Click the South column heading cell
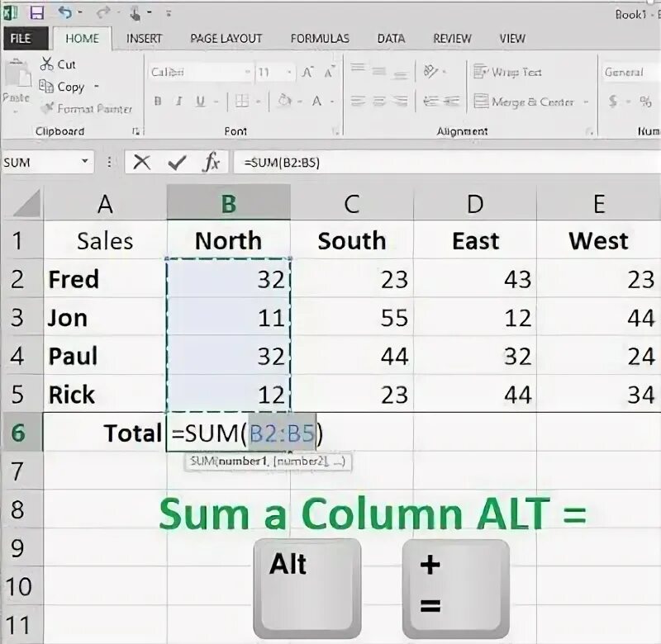This screenshot has width=661, height=644. tap(352, 240)
